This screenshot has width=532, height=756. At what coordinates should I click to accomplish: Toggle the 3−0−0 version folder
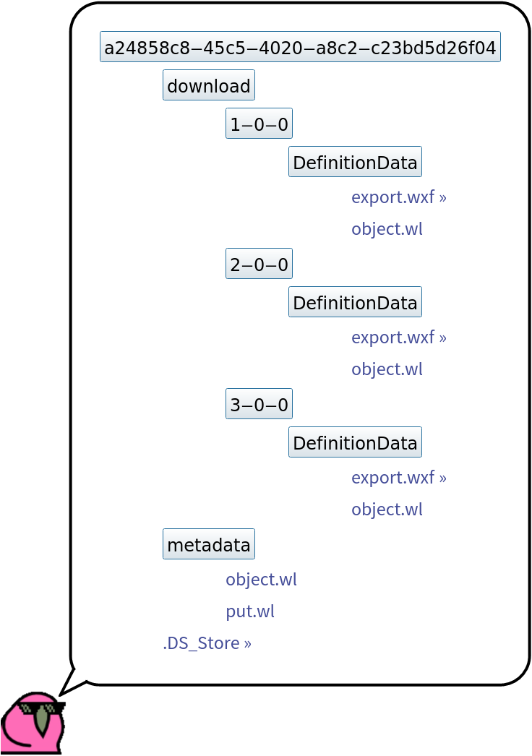[x=259, y=405]
